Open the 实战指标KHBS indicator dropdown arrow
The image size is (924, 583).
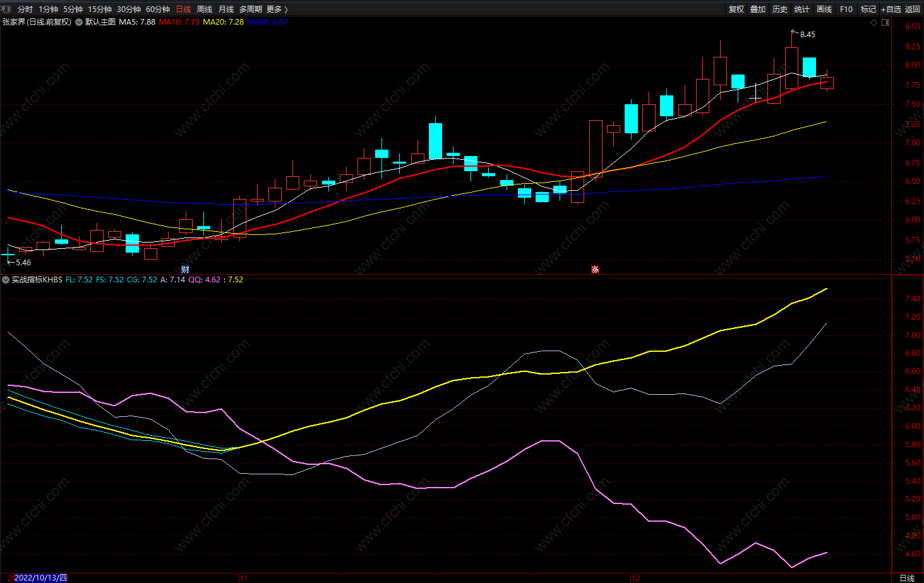pyautogui.click(x=6, y=280)
